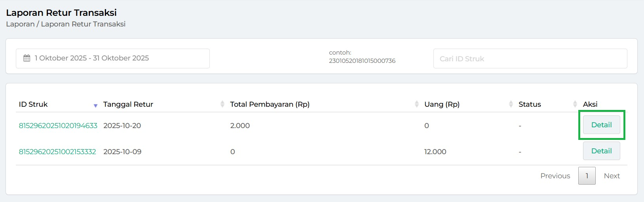Click Detail button for the 2025-10-09 return

[601, 151]
